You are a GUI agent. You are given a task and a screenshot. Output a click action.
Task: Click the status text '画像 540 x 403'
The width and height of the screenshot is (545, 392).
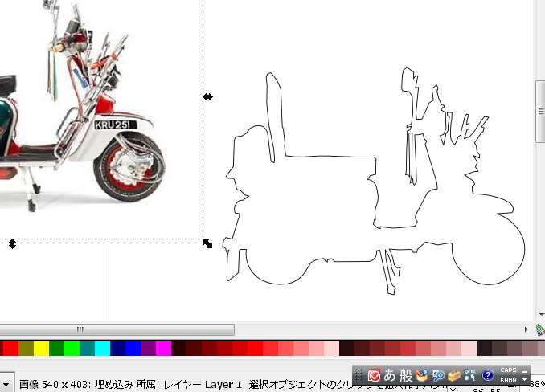click(53, 384)
